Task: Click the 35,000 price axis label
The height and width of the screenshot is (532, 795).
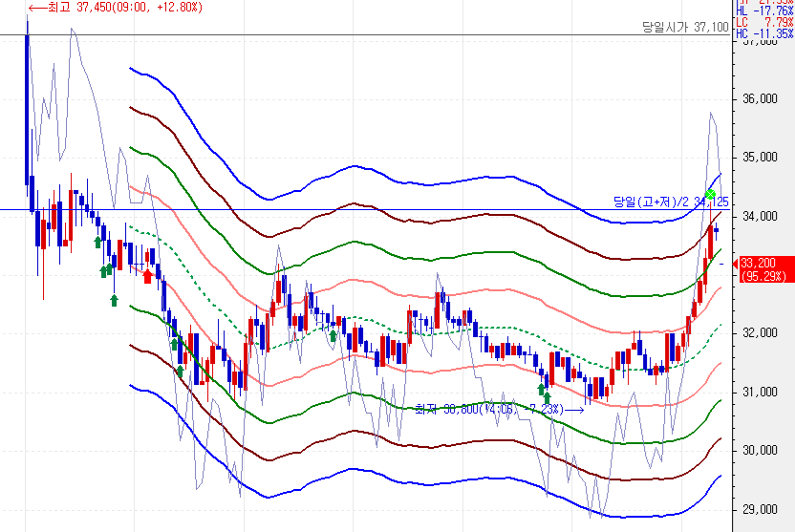Action: [x=760, y=157]
